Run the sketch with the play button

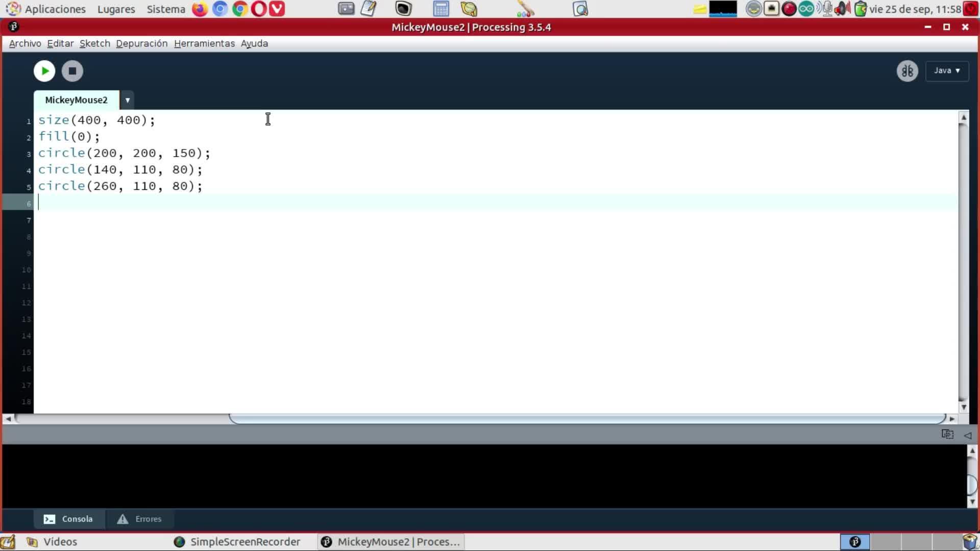[44, 71]
